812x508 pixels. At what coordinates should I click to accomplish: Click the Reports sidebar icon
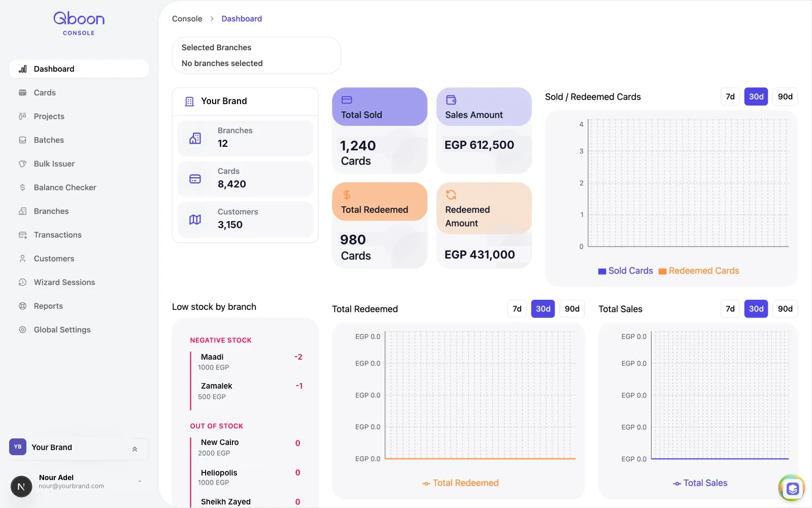coord(22,306)
